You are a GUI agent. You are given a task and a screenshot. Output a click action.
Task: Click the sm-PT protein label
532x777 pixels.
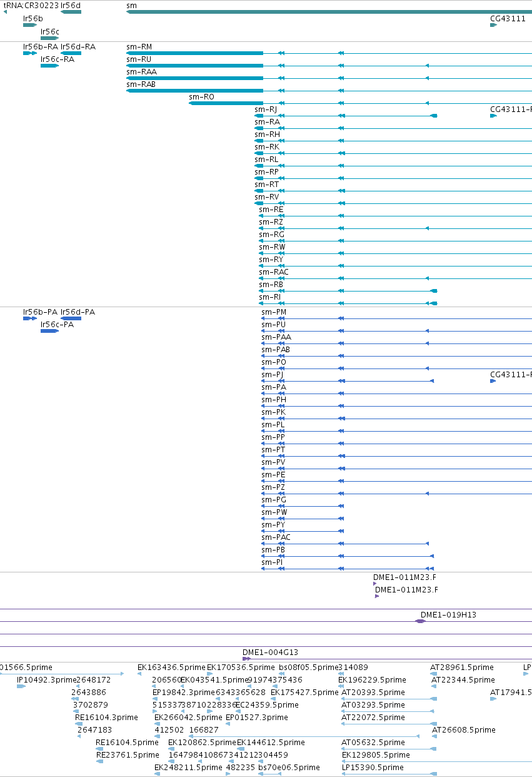click(x=273, y=450)
